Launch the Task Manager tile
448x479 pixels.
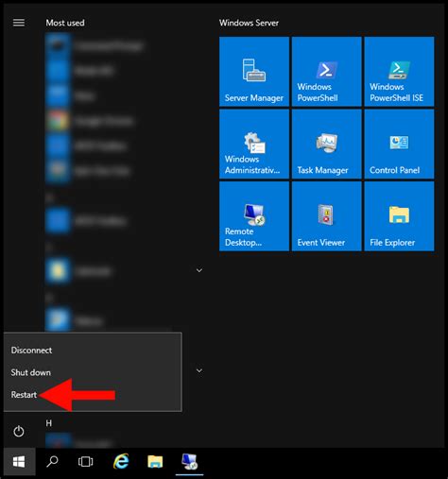(x=327, y=144)
